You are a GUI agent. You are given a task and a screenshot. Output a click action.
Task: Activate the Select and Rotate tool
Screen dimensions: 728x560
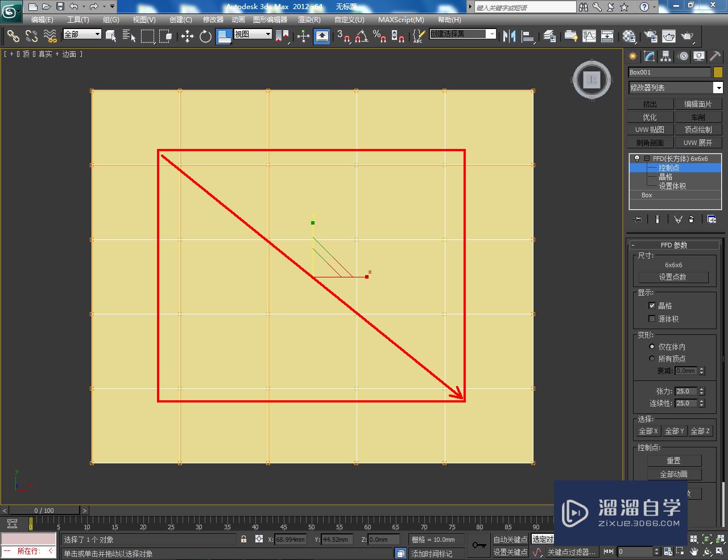205,36
